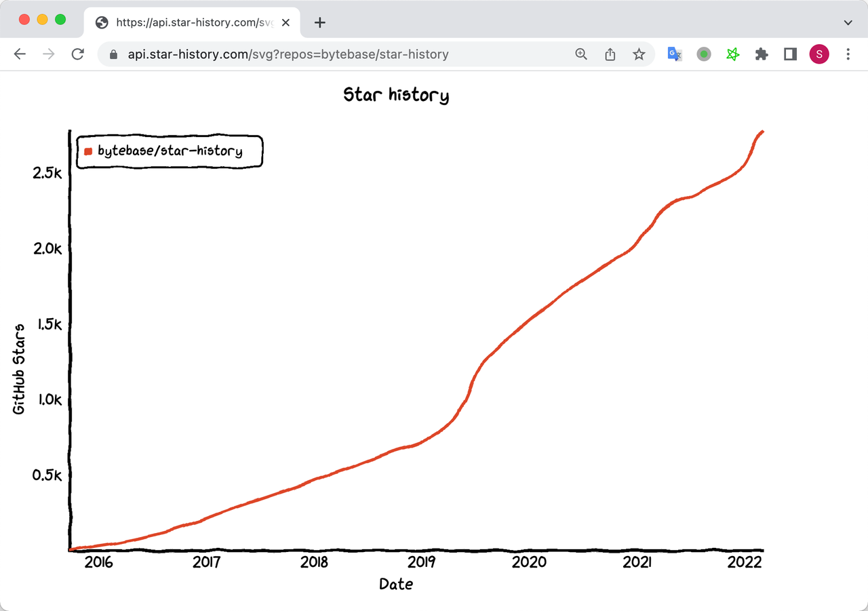
Task: Open the page zoom magnifier icon
Action: tap(581, 54)
